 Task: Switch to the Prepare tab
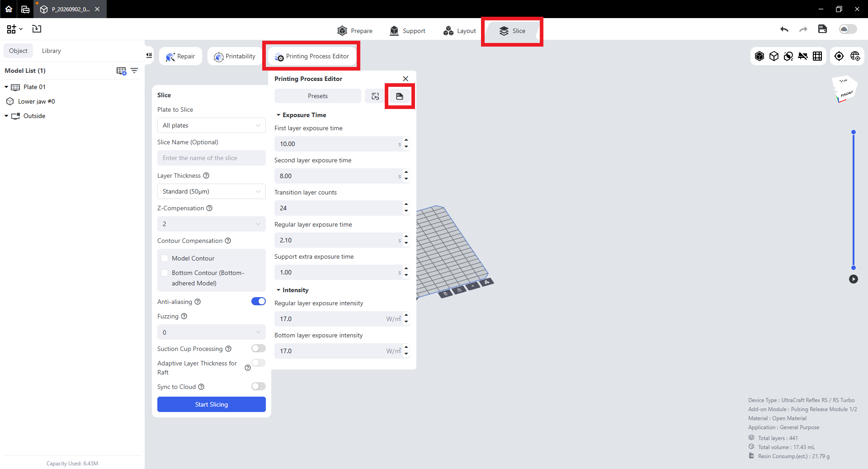pyautogui.click(x=355, y=31)
